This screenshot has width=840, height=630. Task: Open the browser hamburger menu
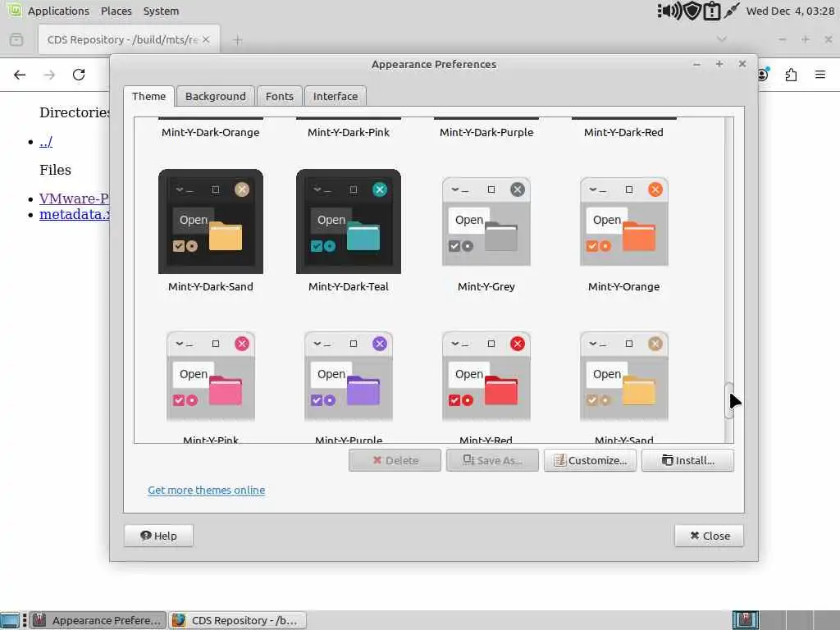(820, 75)
